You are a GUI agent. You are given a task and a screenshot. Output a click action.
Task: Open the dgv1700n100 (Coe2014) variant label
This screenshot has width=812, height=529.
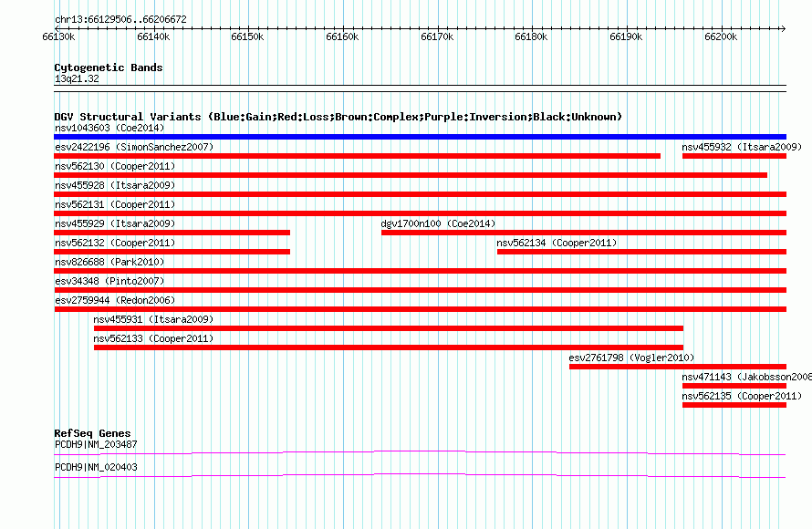tap(438, 223)
